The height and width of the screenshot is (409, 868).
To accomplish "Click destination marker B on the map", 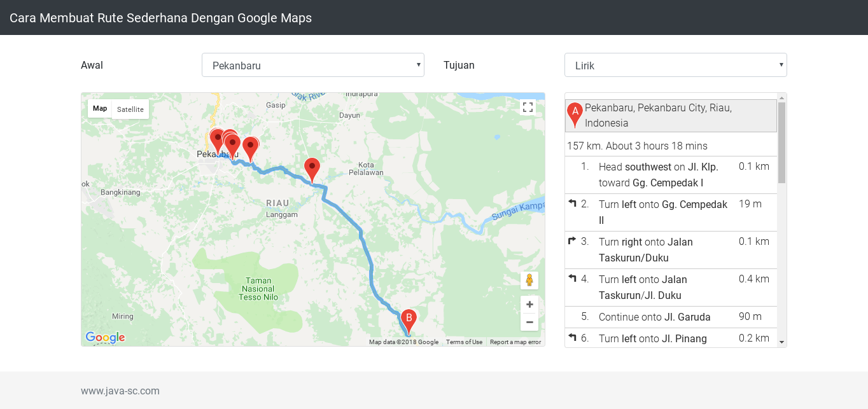I will (x=408, y=317).
